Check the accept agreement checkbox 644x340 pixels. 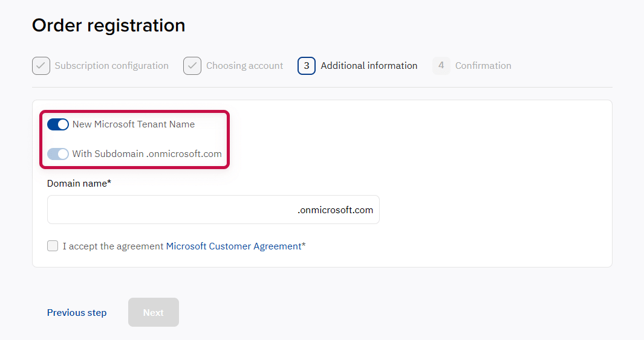pos(53,246)
